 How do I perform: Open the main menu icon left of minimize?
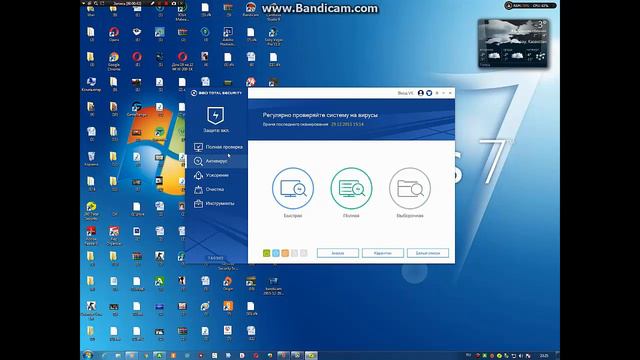point(437,93)
